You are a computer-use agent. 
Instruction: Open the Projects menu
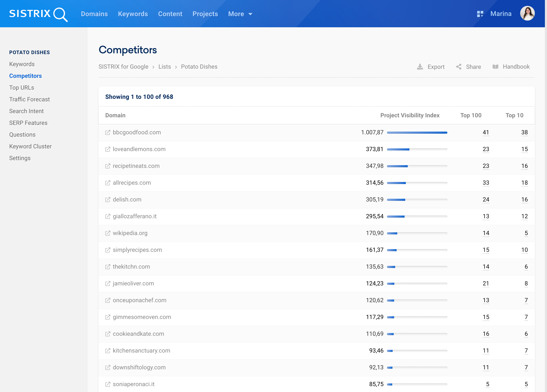pyautogui.click(x=205, y=14)
